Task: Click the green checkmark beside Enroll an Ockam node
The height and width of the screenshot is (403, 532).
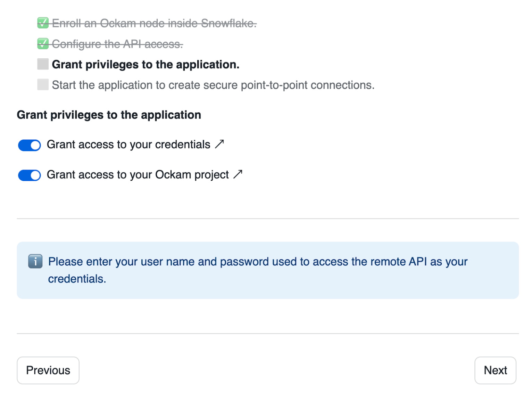Action: (43, 23)
